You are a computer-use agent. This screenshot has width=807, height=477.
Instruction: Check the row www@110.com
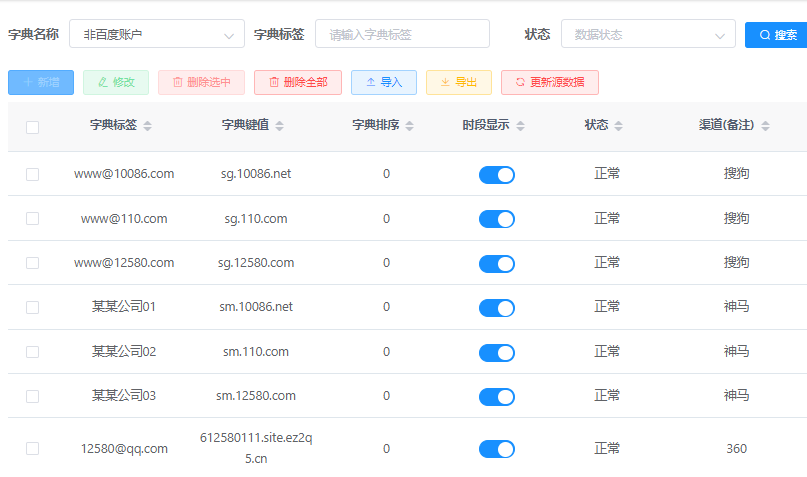[x=32, y=219]
